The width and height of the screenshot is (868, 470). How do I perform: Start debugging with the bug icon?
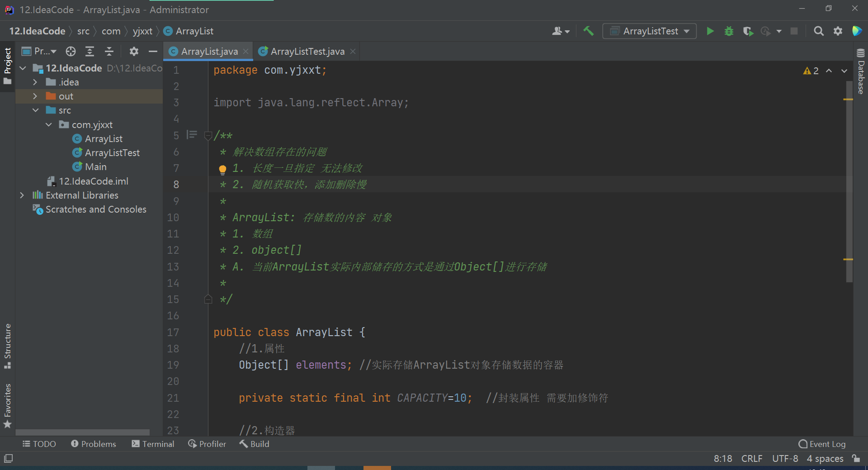click(x=729, y=31)
